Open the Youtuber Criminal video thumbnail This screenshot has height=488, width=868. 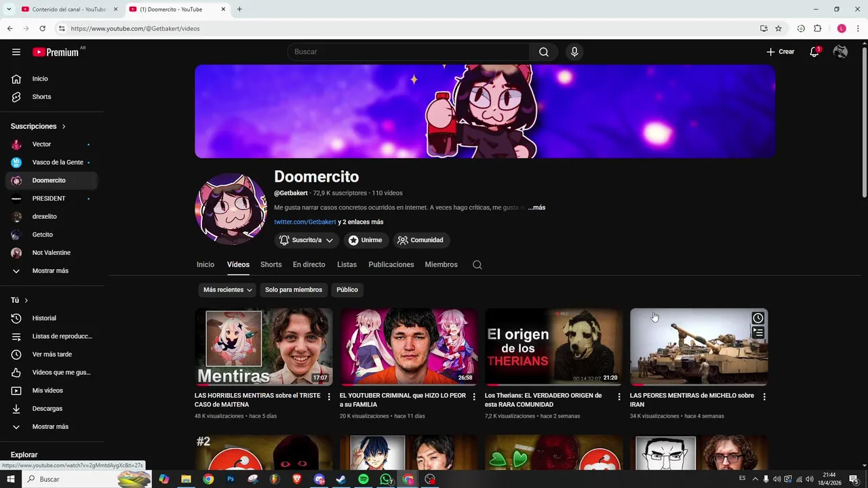pyautogui.click(x=409, y=347)
